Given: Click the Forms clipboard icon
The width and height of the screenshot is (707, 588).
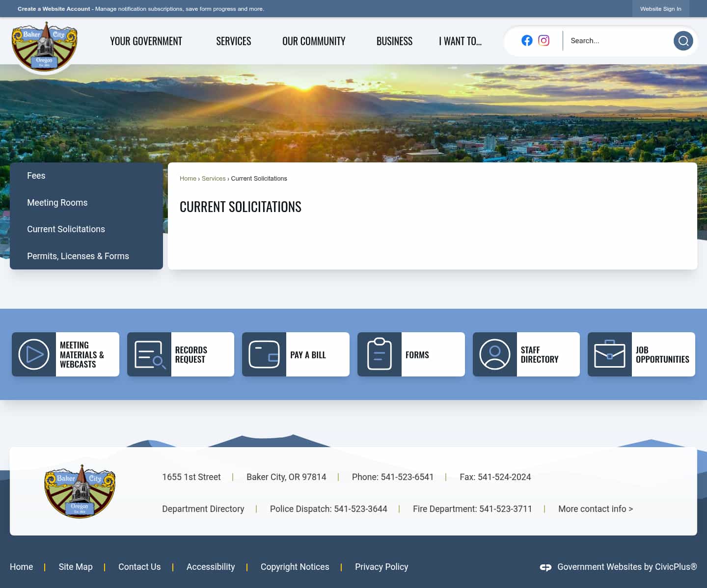Looking at the screenshot, I should point(379,354).
